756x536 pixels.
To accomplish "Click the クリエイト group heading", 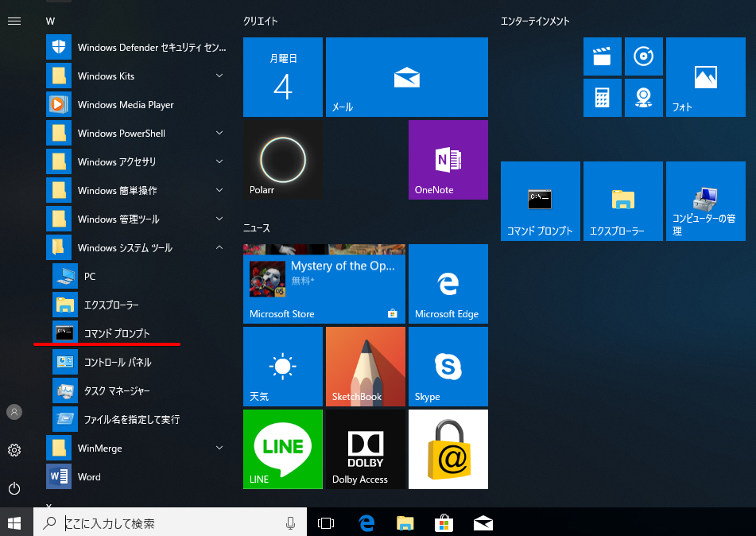I will (261, 21).
